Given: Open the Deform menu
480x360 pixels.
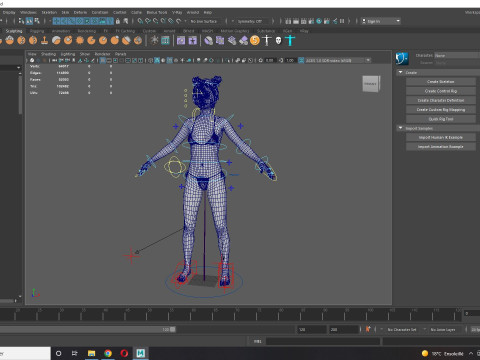Looking at the screenshot, I should (80, 12).
